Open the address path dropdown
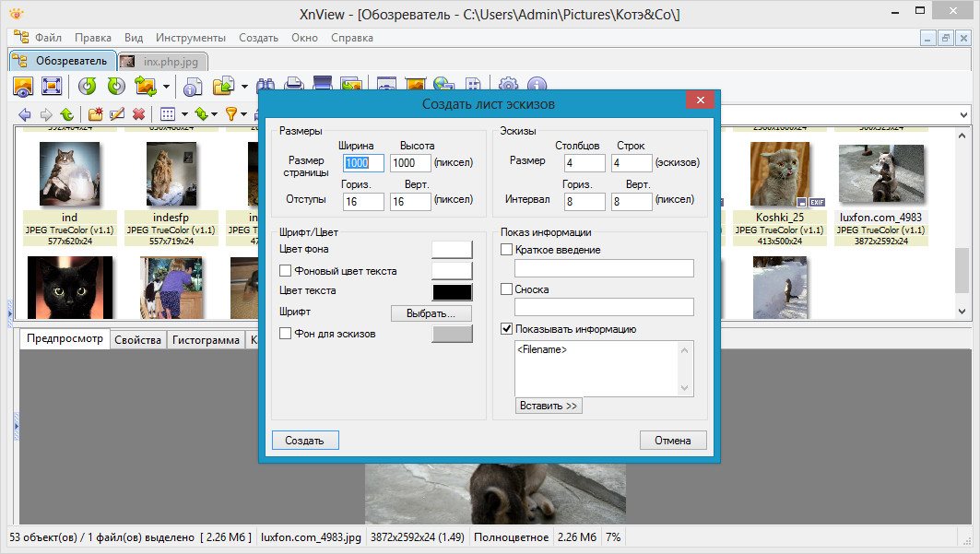Viewport: 980px width, 554px height. [x=964, y=114]
